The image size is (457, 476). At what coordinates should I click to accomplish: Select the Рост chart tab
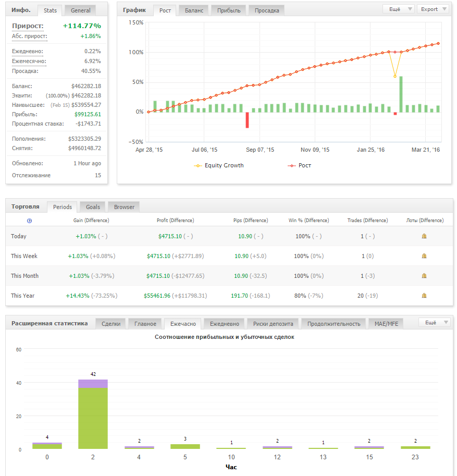point(165,10)
